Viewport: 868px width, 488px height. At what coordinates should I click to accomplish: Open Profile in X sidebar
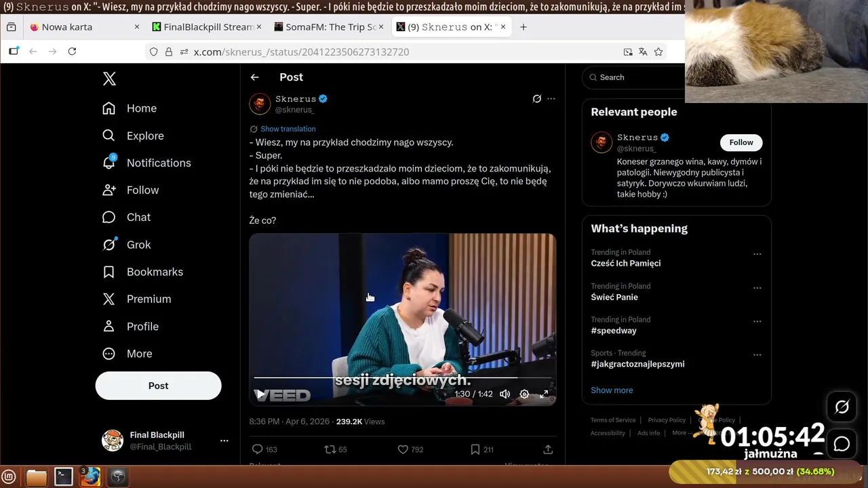tap(130, 326)
